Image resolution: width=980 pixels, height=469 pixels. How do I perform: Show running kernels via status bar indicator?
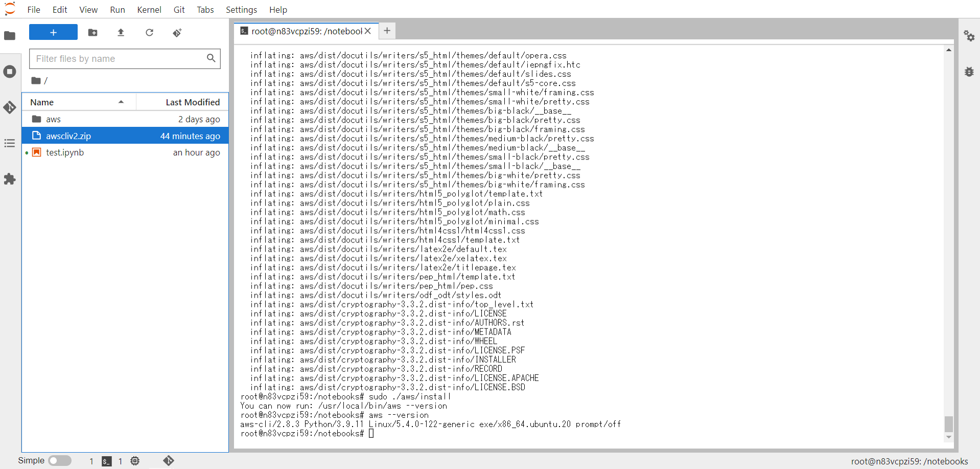[135, 461]
